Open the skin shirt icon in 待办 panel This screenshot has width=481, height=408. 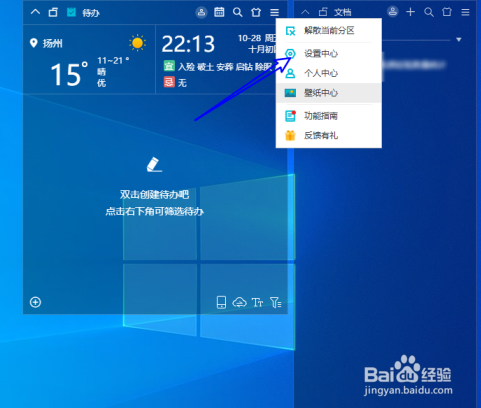click(x=256, y=12)
